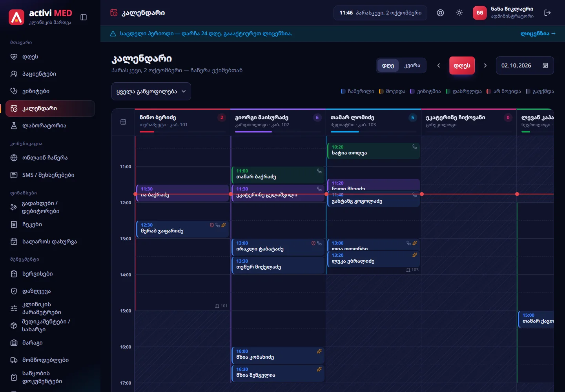
Task: Click the user avatar badge in the header
Action: pyautogui.click(x=480, y=13)
